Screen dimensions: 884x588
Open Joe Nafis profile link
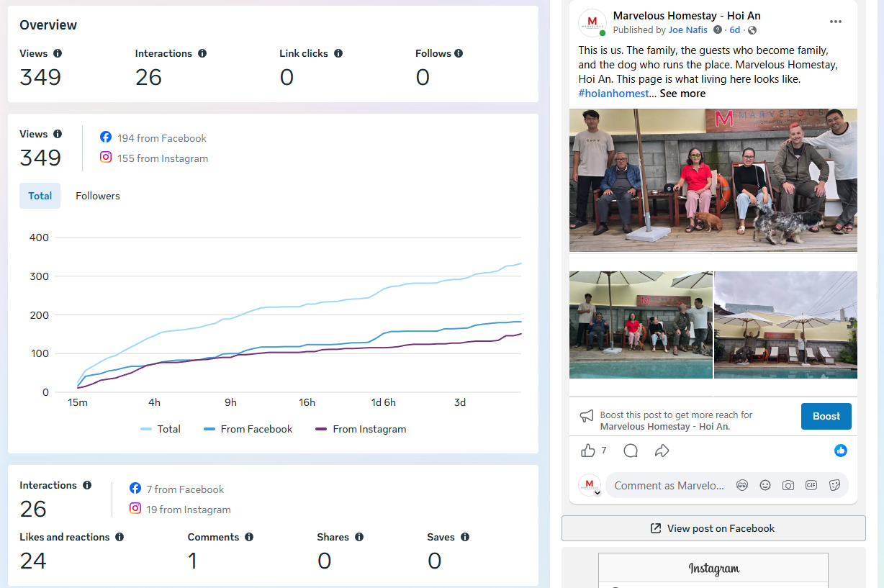687,30
